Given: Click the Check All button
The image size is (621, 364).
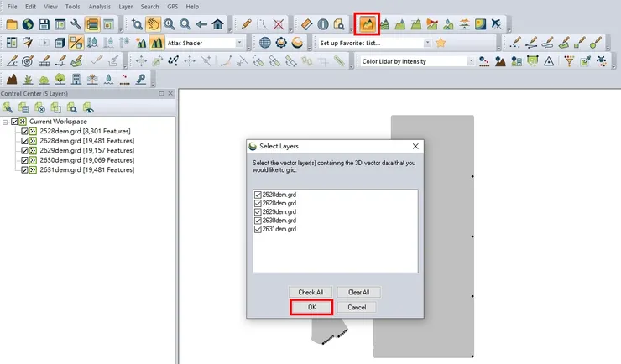Looking at the screenshot, I should click(x=310, y=293).
